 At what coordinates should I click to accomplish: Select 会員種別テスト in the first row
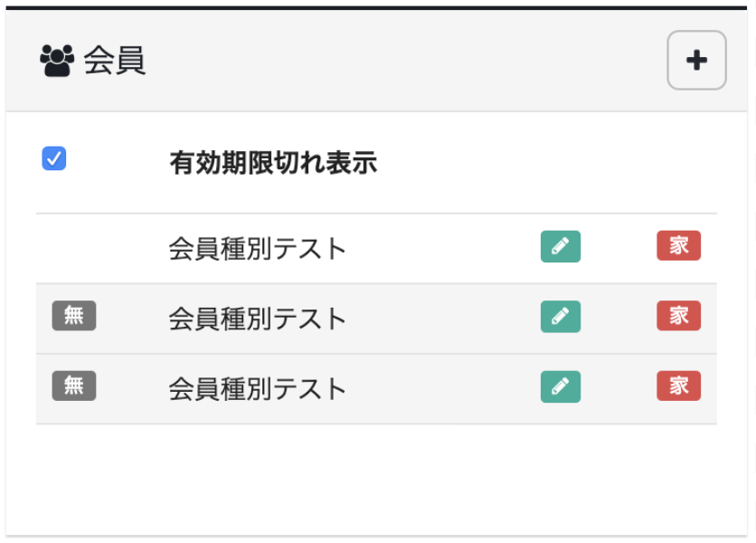click(258, 249)
